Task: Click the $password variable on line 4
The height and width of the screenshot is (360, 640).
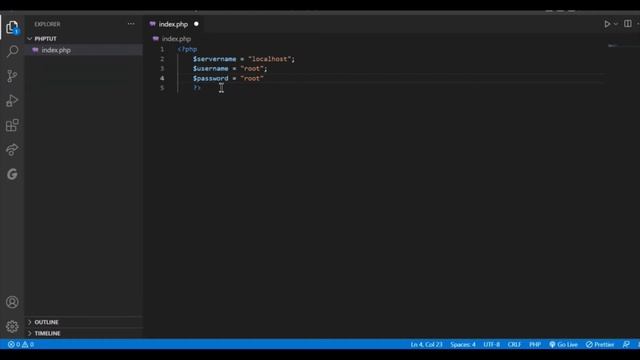Action: [x=210, y=78]
